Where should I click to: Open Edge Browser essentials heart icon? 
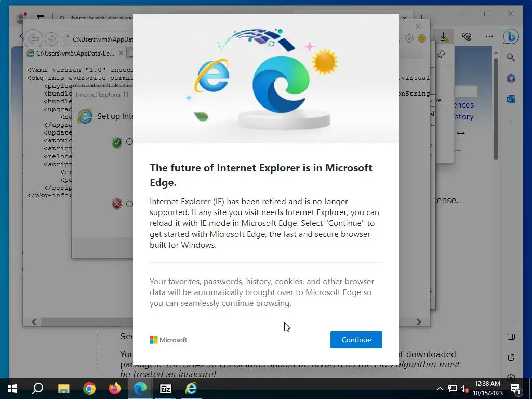(467, 37)
